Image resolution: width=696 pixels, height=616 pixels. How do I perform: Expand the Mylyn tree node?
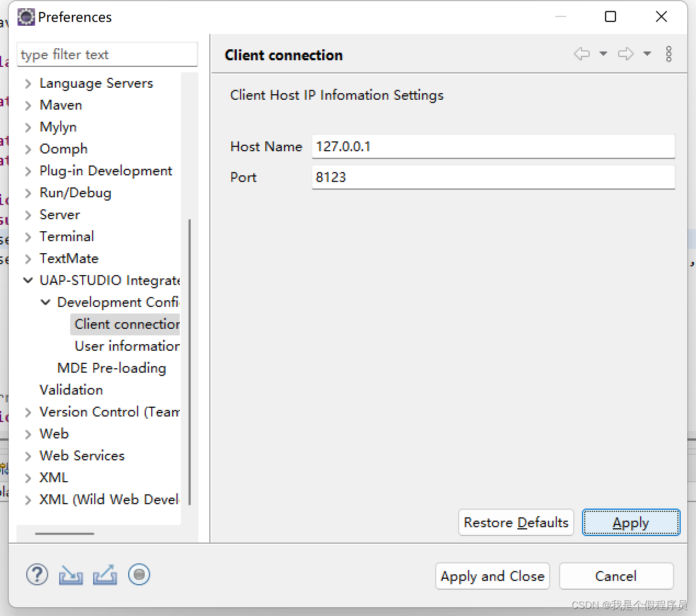[28, 127]
